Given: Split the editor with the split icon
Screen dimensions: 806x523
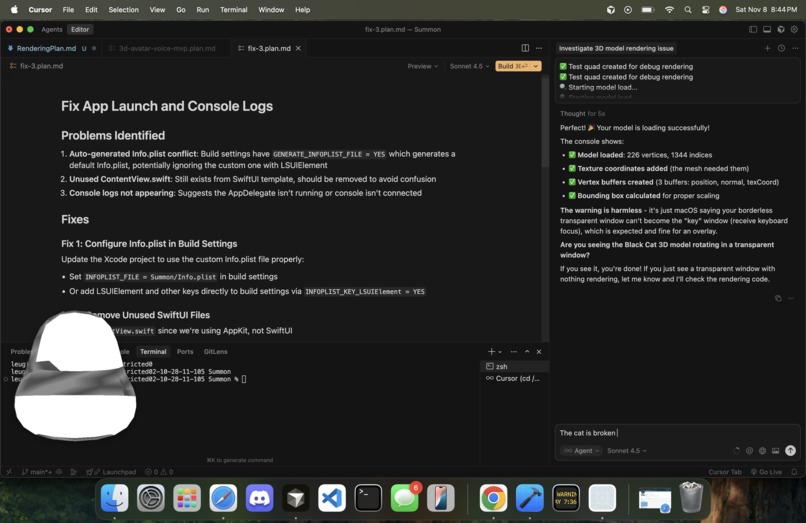Looking at the screenshot, I should [x=525, y=48].
